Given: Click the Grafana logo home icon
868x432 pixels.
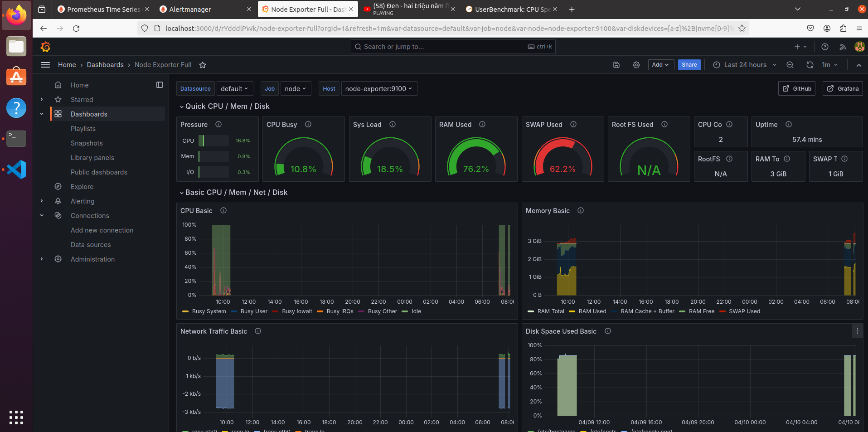Looking at the screenshot, I should [x=45, y=47].
